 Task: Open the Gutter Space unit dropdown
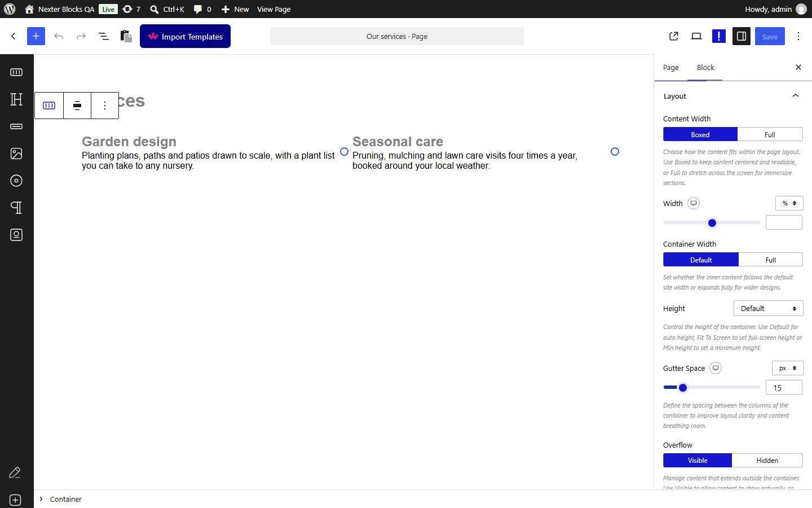click(x=788, y=368)
